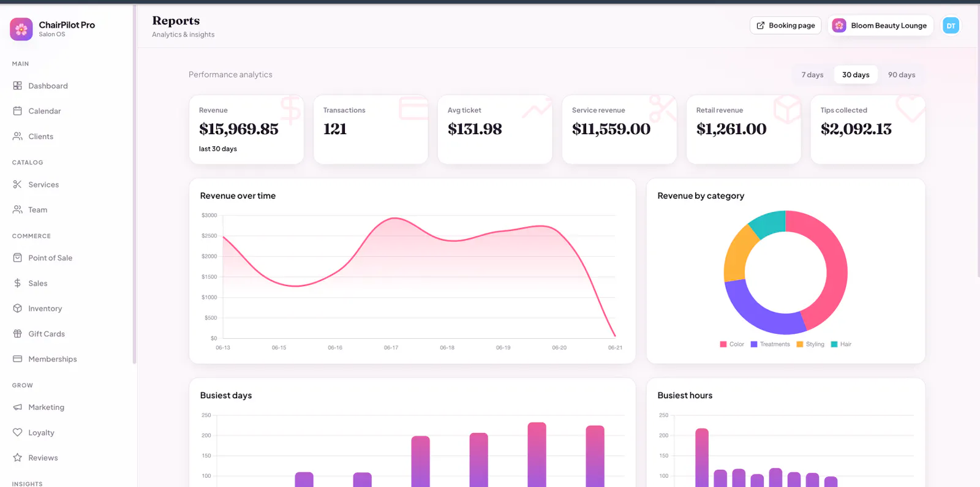Click the Performance analytics label

(x=230, y=75)
